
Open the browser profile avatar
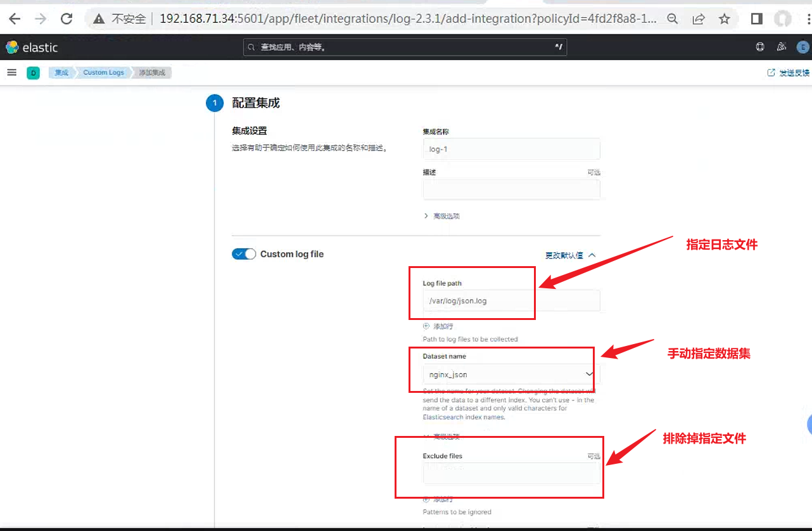click(x=783, y=19)
